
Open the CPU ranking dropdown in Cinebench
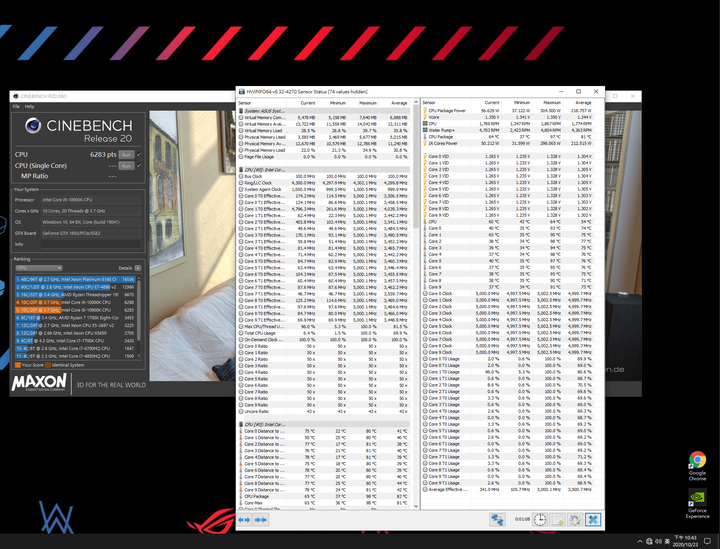pos(39,268)
